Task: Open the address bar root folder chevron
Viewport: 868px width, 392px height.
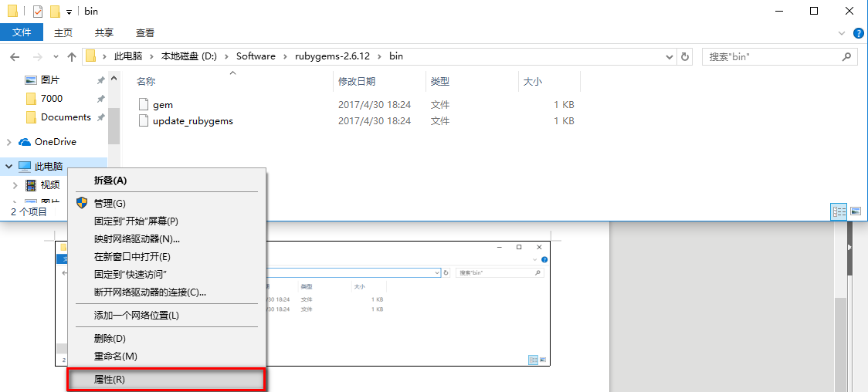Action: tap(104, 56)
